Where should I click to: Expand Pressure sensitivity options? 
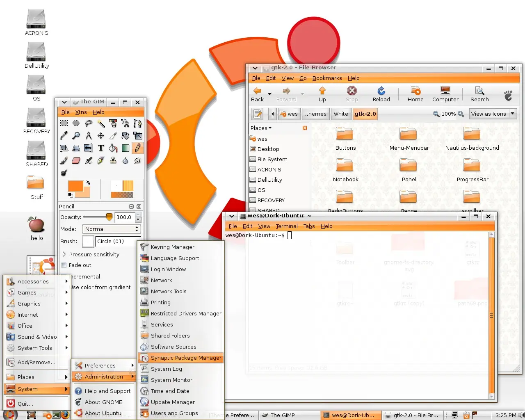[64, 254]
